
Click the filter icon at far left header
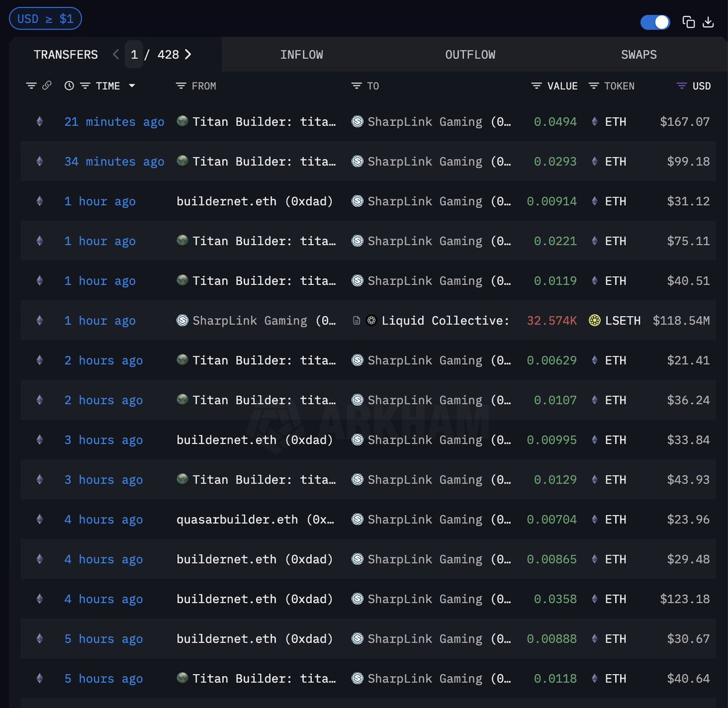(32, 86)
